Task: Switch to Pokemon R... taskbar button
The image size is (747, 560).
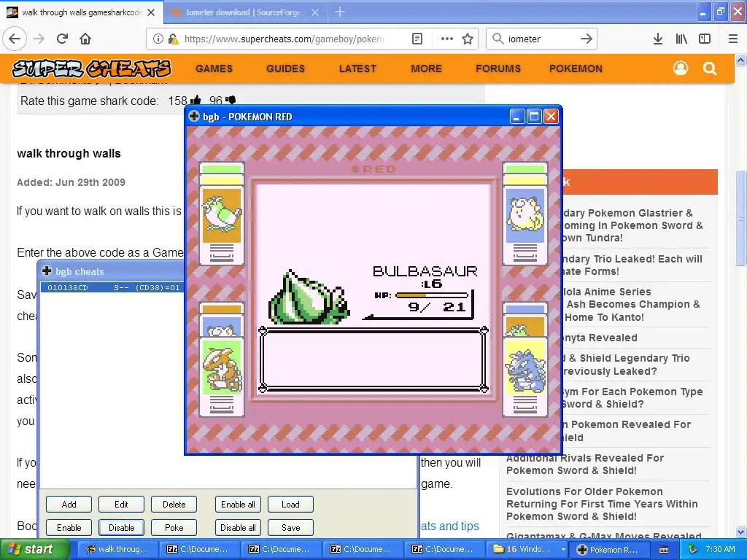Action: (608, 550)
